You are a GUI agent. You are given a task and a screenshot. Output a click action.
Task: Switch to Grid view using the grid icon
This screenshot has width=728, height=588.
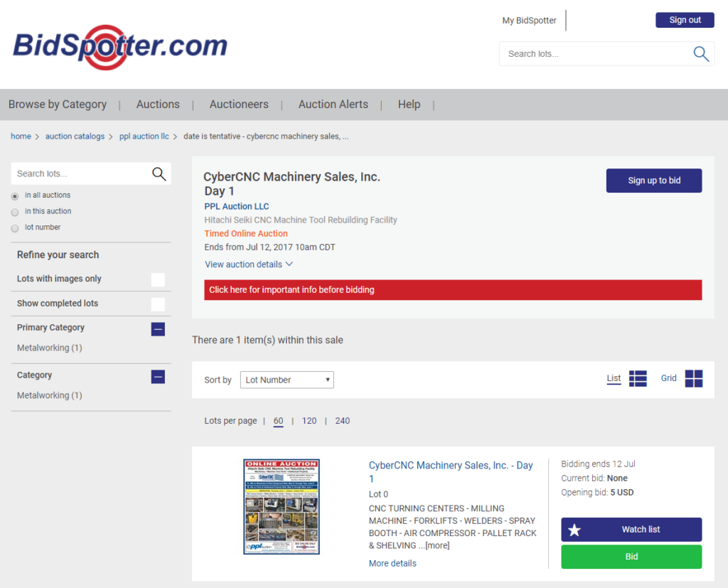(x=692, y=378)
